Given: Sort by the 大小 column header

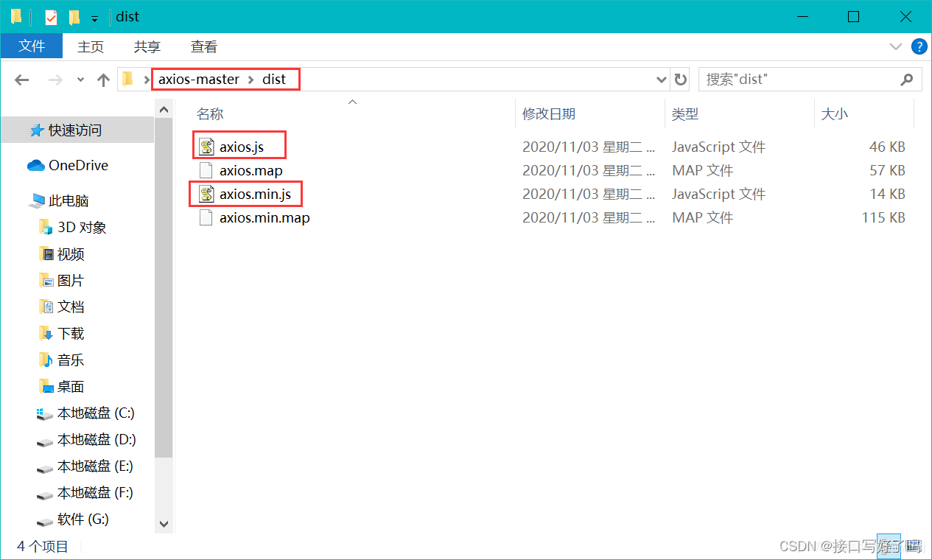Looking at the screenshot, I should tap(835, 114).
